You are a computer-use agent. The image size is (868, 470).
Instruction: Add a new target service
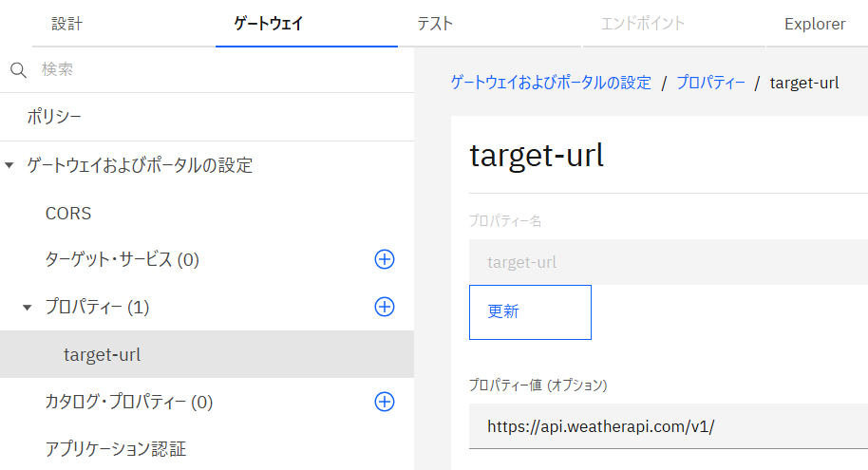tap(385, 259)
